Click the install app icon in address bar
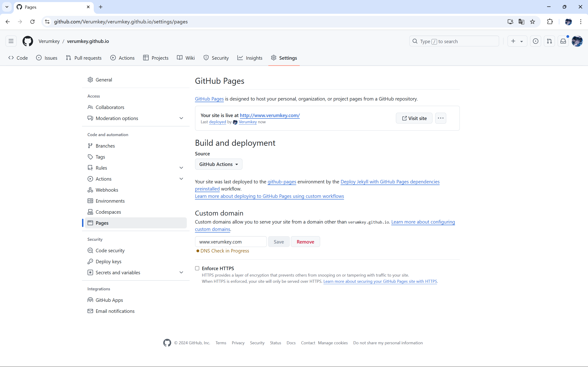Screen dimensions: 588x367 click(x=510, y=22)
